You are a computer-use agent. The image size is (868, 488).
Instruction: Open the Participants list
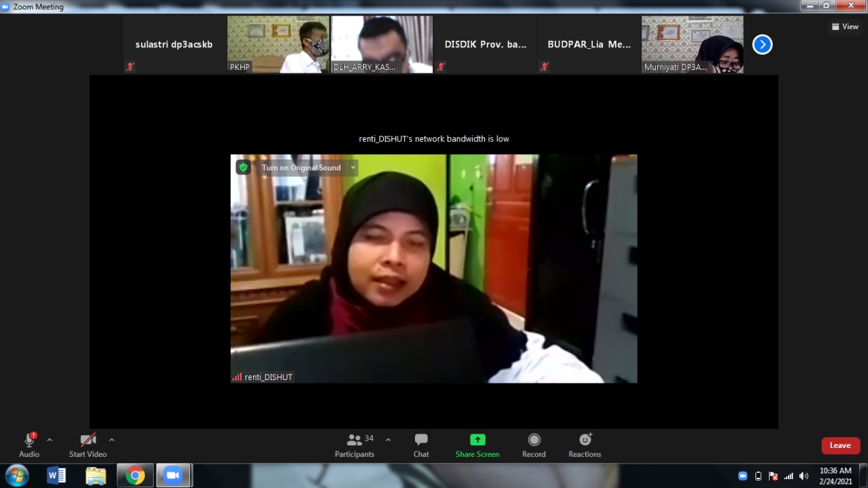point(355,445)
